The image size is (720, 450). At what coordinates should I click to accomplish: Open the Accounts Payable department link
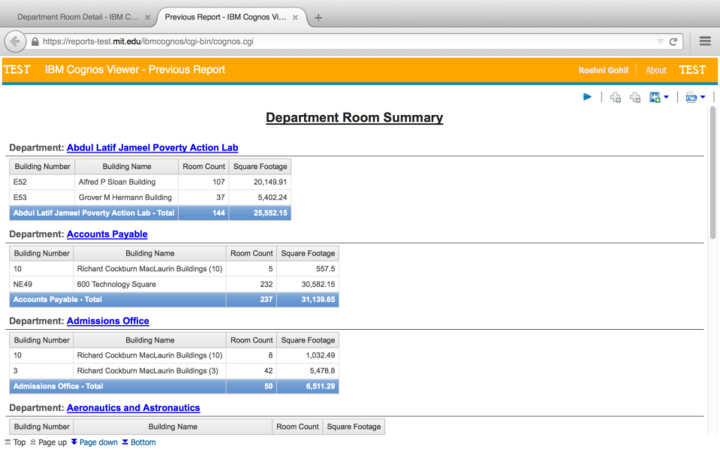tap(107, 234)
